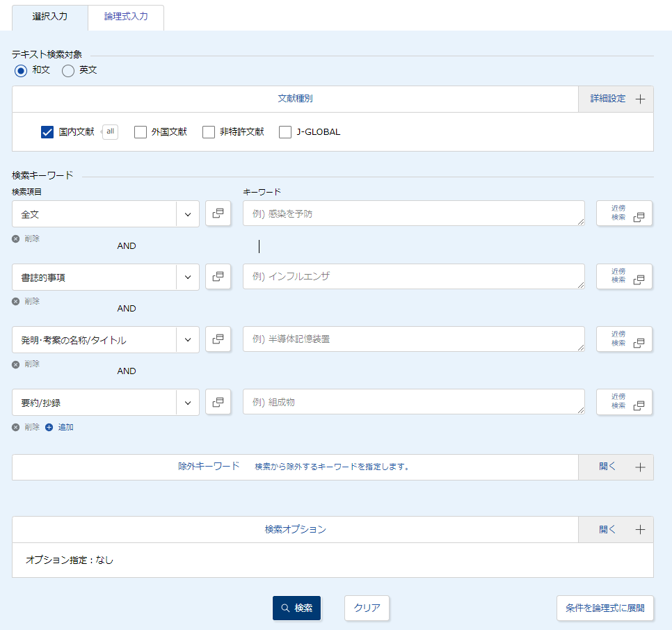
Task: Check the J-GLOBAL checkbox
Action: pyautogui.click(x=285, y=132)
